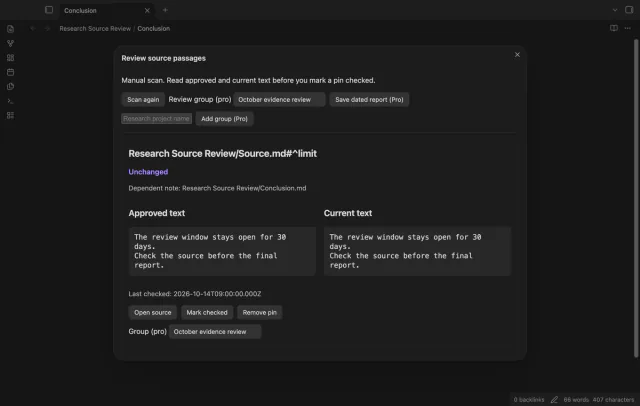
Task: Click Add group (Pro) button
Action: coord(224,119)
